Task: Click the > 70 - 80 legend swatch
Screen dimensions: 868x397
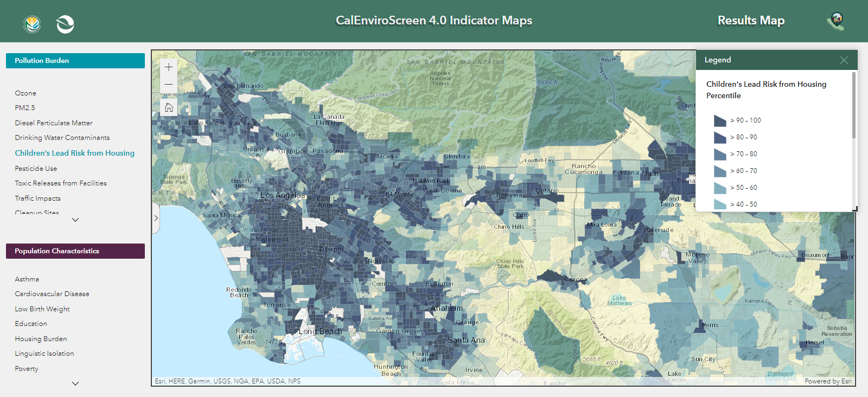Action: pyautogui.click(x=720, y=154)
